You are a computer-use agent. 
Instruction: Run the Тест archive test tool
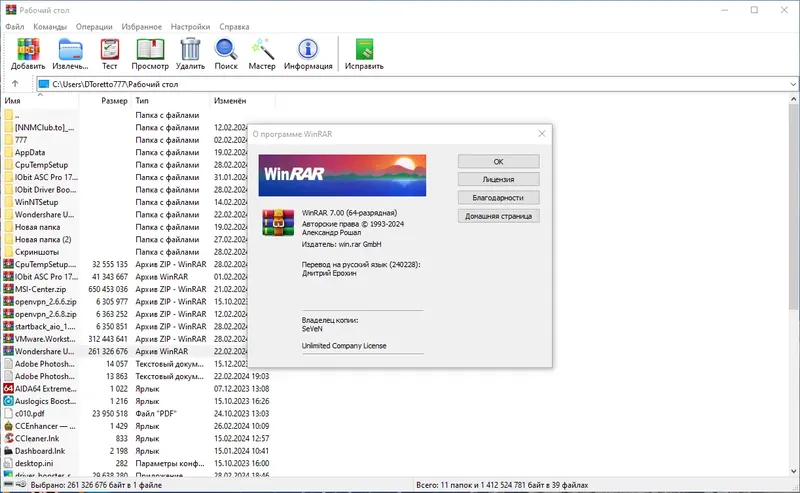click(109, 50)
